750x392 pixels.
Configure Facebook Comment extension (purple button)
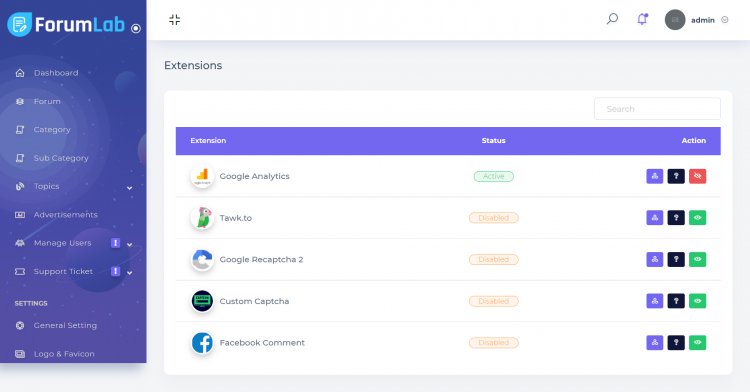[x=654, y=342]
